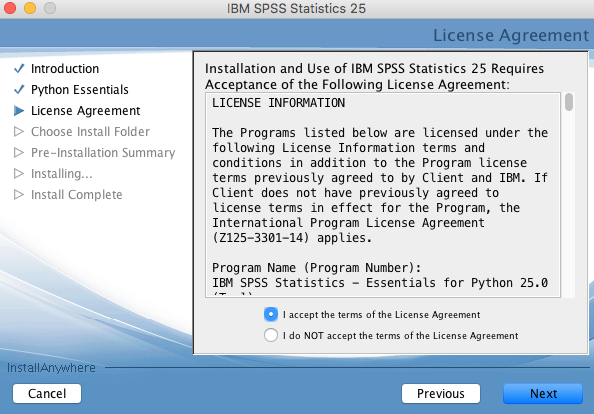594x414 pixels.
Task: Go back with the Previous button
Action: [441, 394]
